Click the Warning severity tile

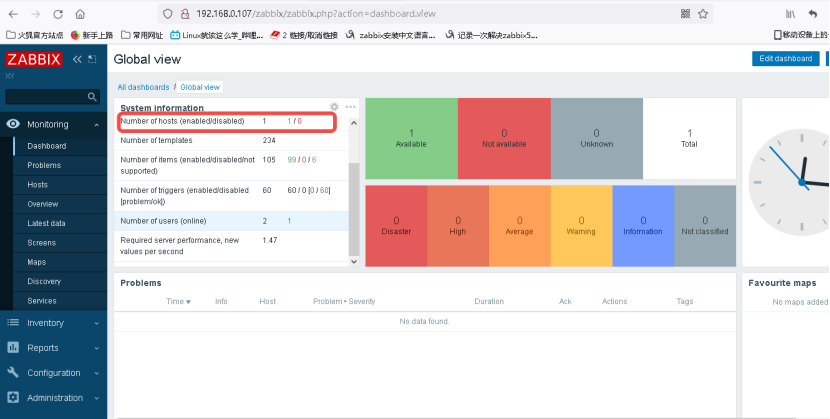(x=581, y=226)
